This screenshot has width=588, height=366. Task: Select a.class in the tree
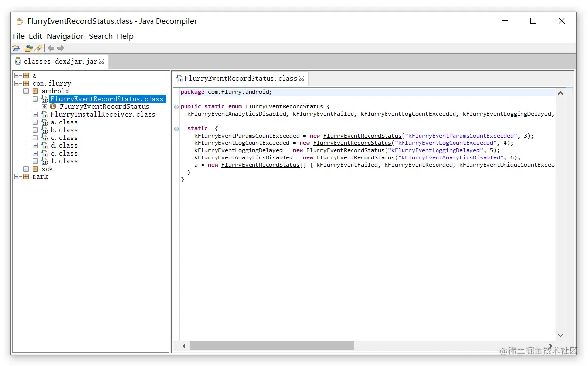64,122
